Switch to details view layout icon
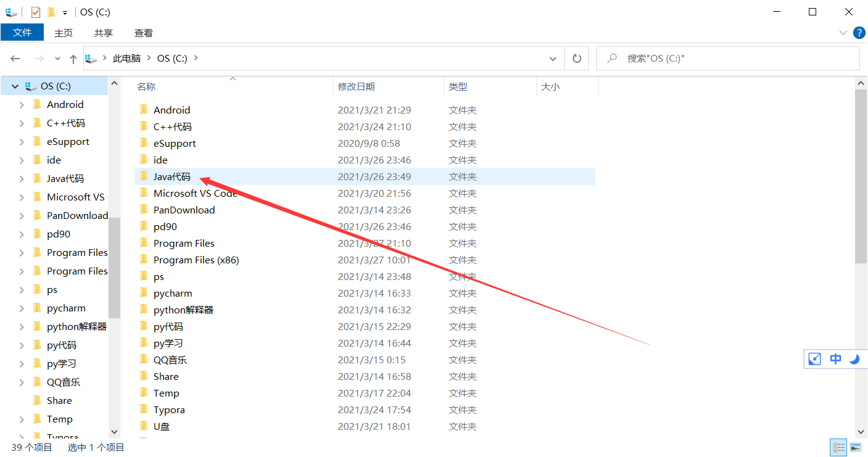868x457 pixels. [x=839, y=447]
